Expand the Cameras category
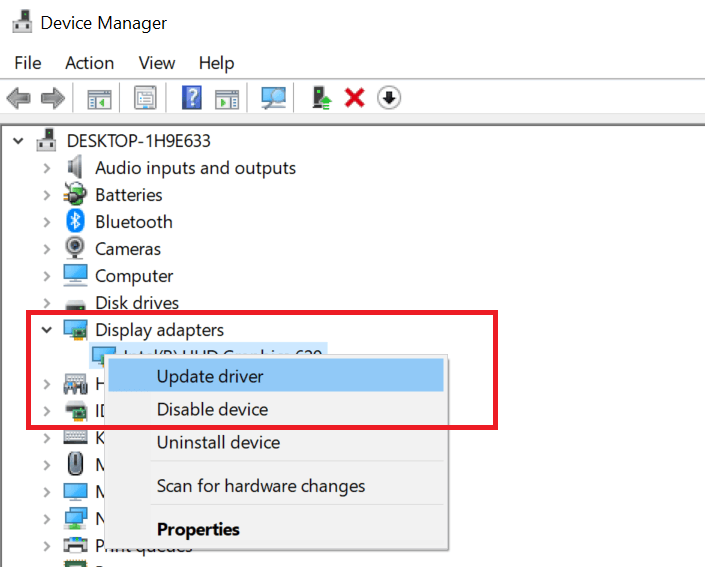Screen dimensions: 705x567 point(47,249)
